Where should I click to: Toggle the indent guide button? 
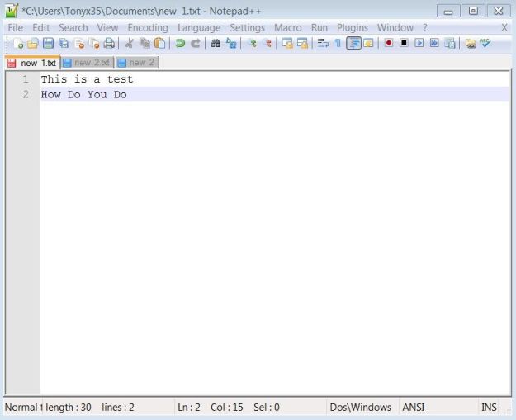tap(353, 43)
